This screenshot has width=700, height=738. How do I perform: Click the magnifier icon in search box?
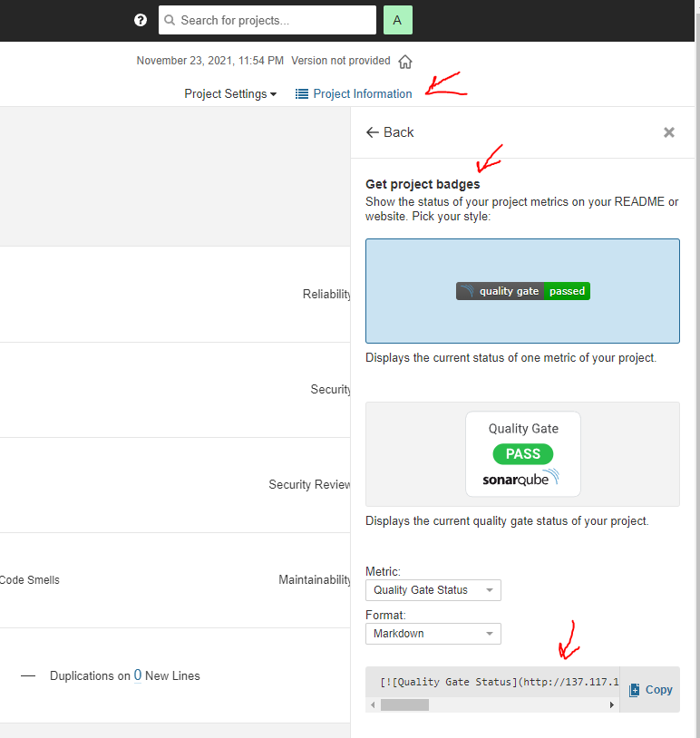coord(170,20)
